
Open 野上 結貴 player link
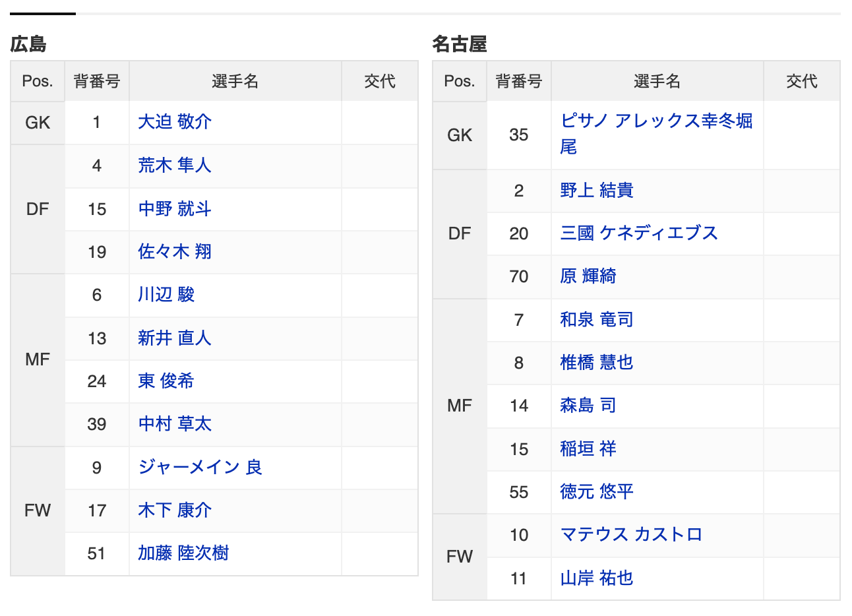pyautogui.click(x=597, y=191)
